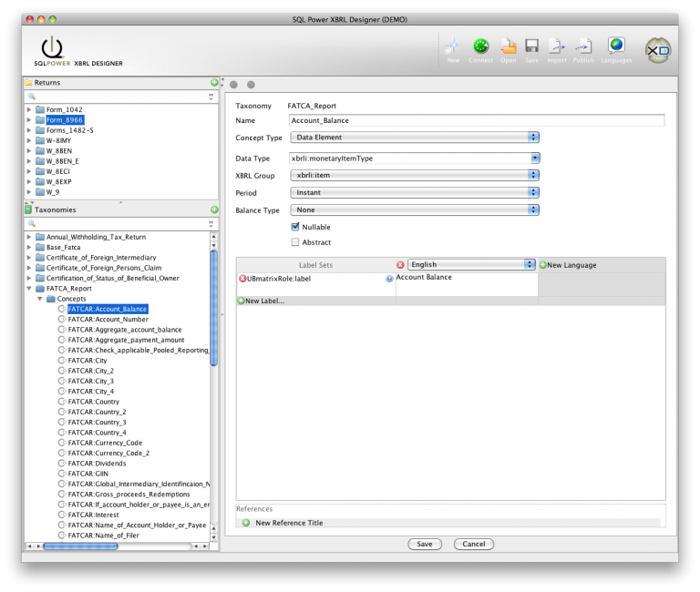Click green plus next to New Label
The width and height of the screenshot is (700, 592).
pos(241,301)
